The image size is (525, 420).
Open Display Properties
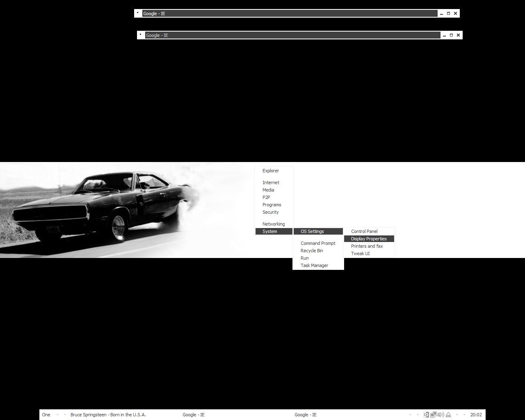click(369, 239)
